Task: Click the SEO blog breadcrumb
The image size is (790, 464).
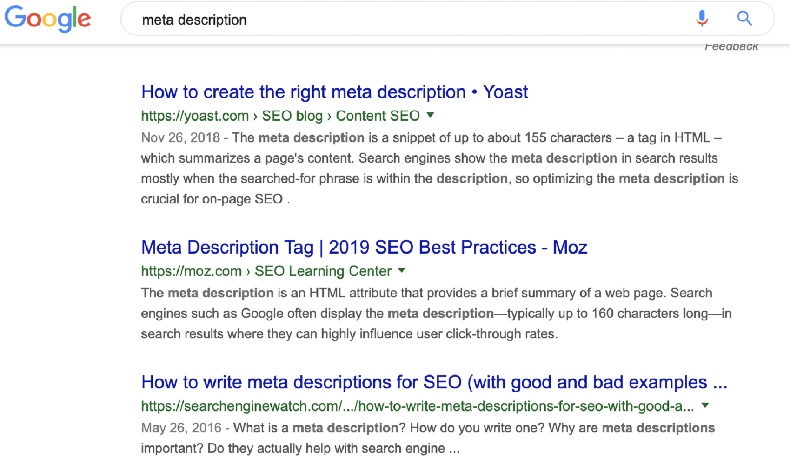Action: [292, 116]
